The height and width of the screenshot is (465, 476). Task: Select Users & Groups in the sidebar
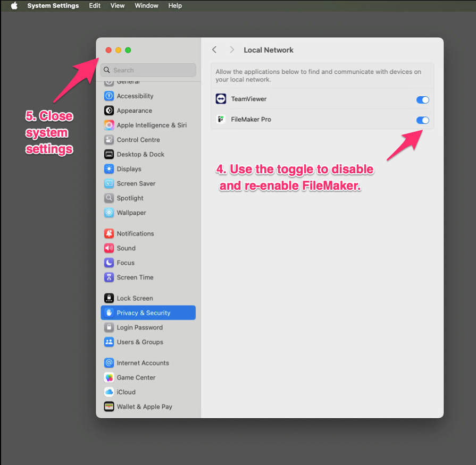point(148,342)
